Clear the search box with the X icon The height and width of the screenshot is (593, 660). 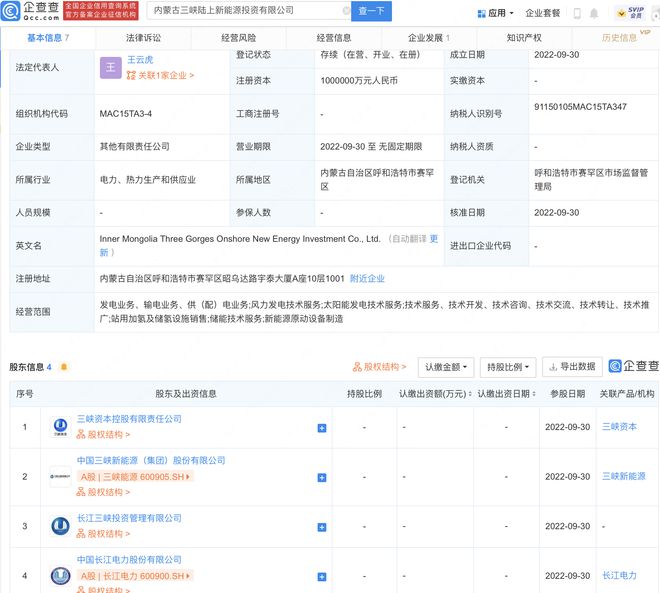[346, 11]
